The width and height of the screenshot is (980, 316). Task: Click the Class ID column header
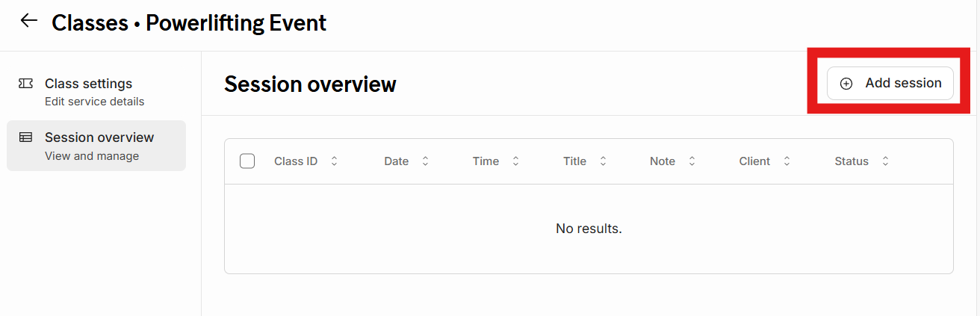296,161
